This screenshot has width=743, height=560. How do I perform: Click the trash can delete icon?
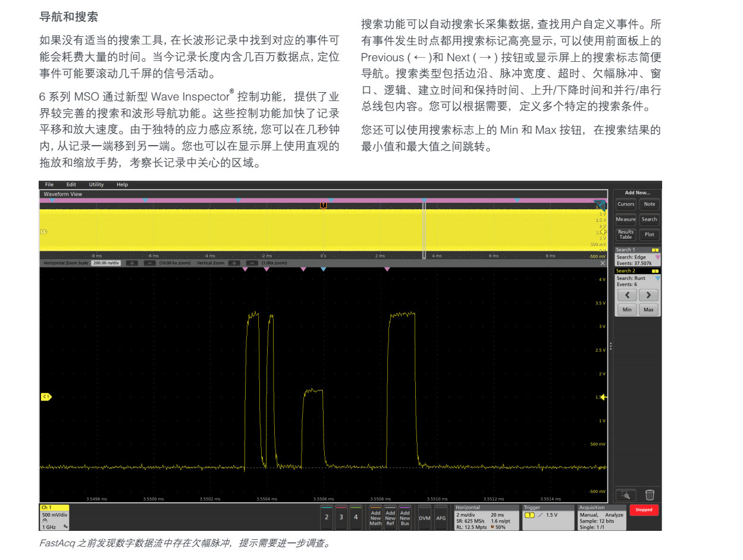650,495
